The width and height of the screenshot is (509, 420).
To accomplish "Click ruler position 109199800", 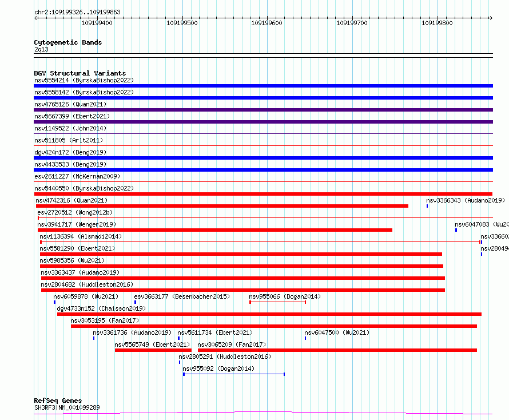I will [x=437, y=23].
